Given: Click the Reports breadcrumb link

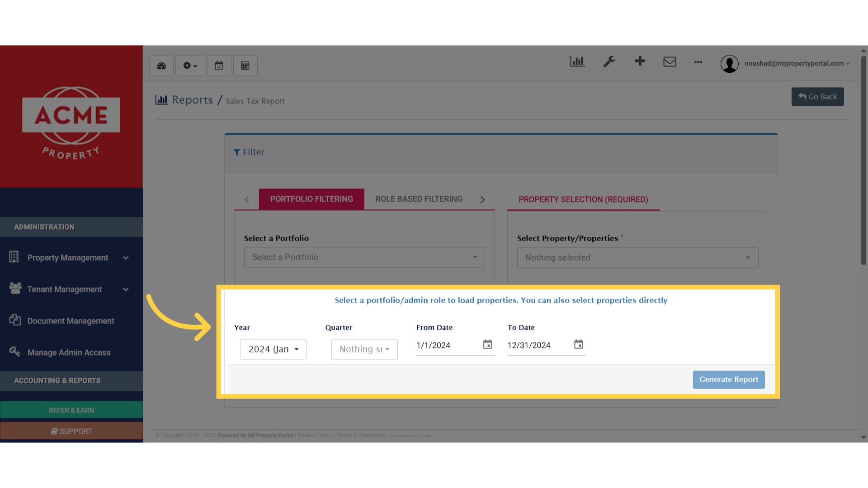Looking at the screenshot, I should [192, 100].
